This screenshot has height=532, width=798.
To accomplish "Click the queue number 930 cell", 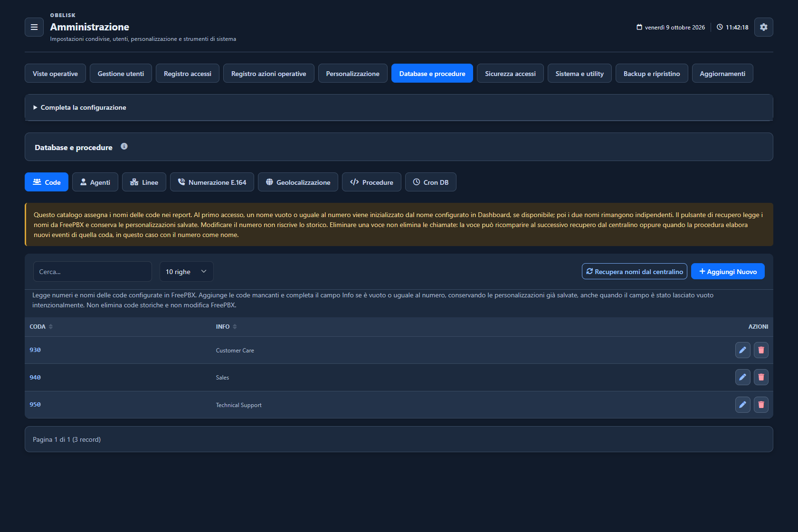I will (35, 350).
